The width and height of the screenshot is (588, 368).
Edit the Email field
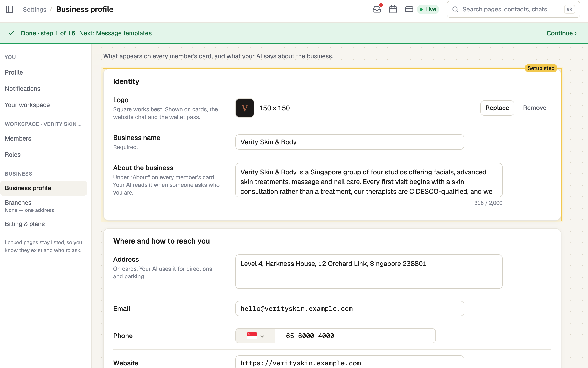pos(350,308)
